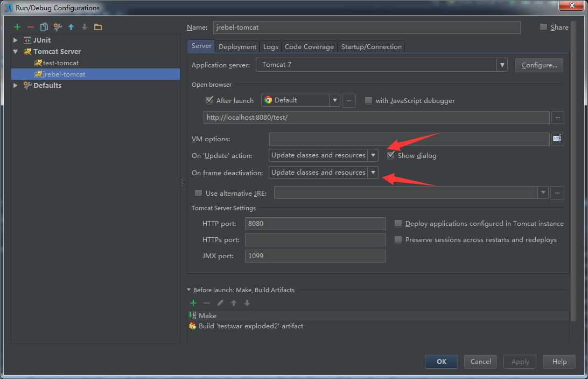Open On frame deactivation dropdown
The width and height of the screenshot is (588, 379).
tap(373, 173)
